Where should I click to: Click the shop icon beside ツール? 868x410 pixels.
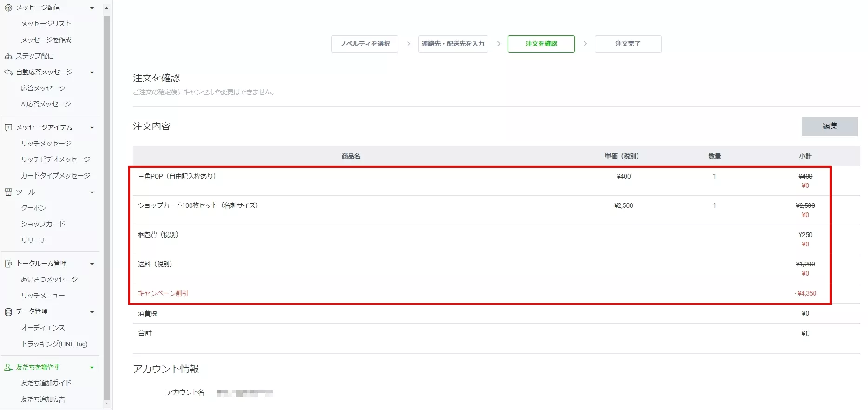point(8,192)
